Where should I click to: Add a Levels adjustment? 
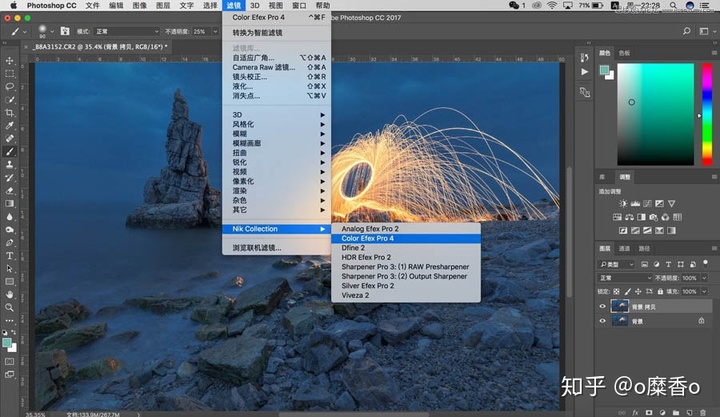(x=636, y=203)
